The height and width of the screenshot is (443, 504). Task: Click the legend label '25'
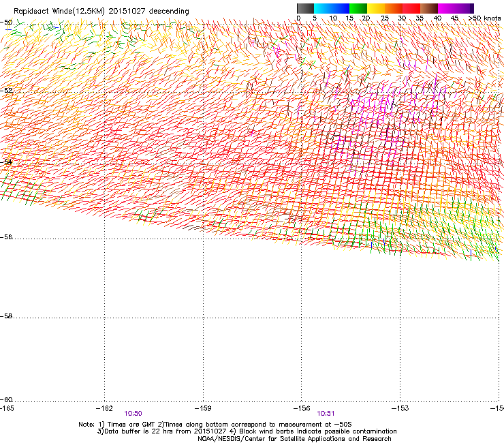(384, 18)
